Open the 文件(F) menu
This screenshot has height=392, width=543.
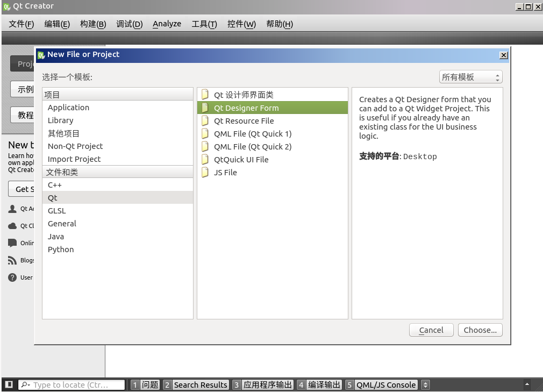(x=21, y=24)
